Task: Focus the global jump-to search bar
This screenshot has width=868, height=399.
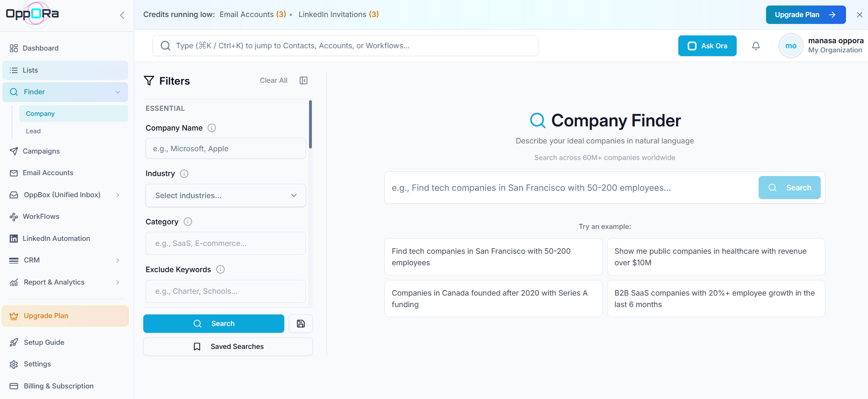Action: pyautogui.click(x=345, y=46)
